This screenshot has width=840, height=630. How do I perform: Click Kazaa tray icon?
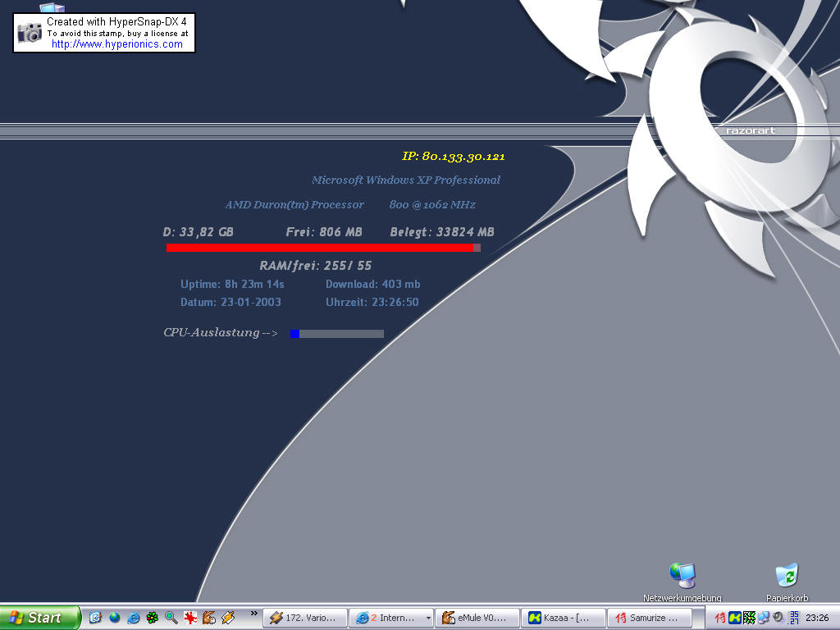pyautogui.click(x=735, y=619)
